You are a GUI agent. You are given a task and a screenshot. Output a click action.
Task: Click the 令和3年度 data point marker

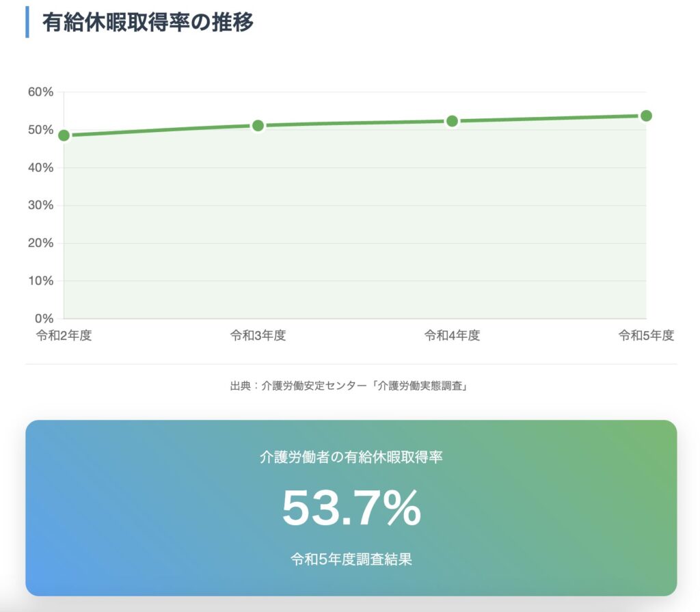(258, 126)
